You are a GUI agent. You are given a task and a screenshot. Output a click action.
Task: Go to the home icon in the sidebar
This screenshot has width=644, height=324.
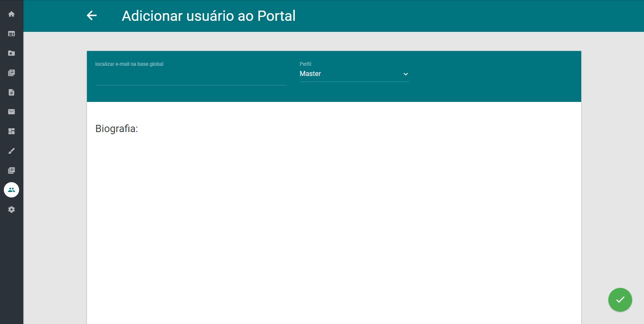pyautogui.click(x=11, y=14)
